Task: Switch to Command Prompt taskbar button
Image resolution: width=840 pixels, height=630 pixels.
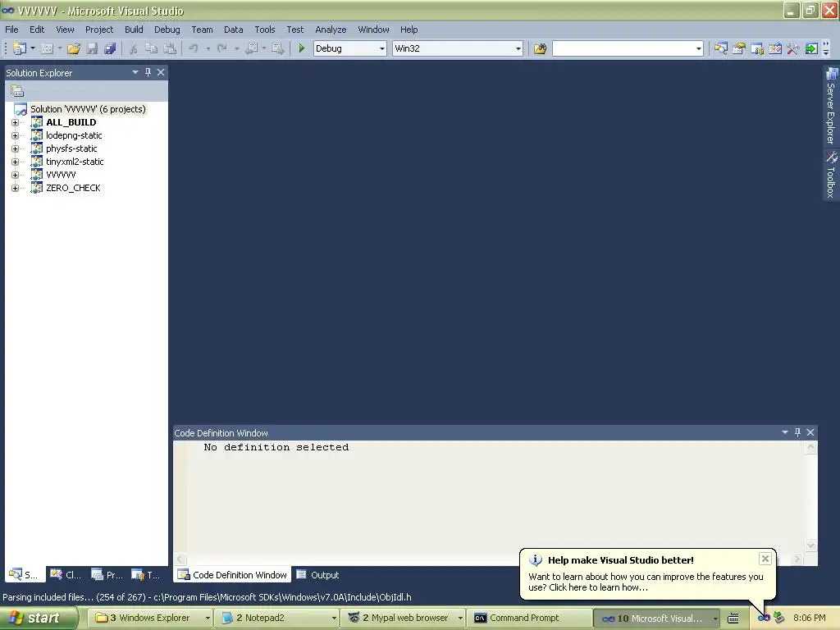Action: click(528, 619)
